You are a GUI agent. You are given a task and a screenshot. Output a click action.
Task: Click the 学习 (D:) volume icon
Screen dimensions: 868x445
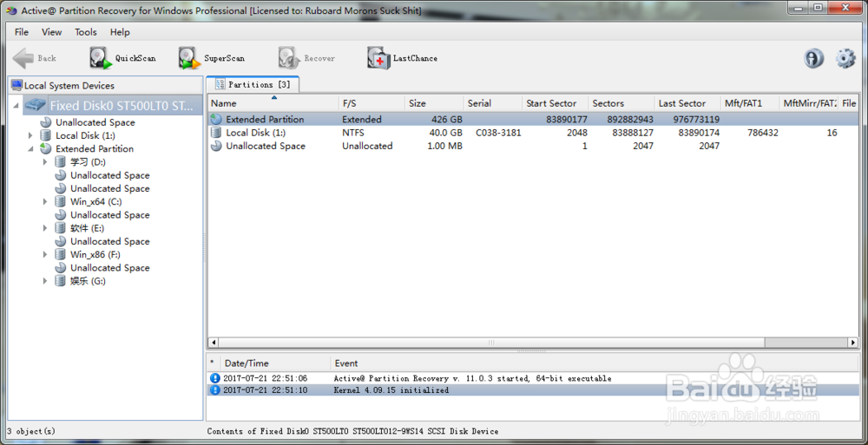coord(61,162)
